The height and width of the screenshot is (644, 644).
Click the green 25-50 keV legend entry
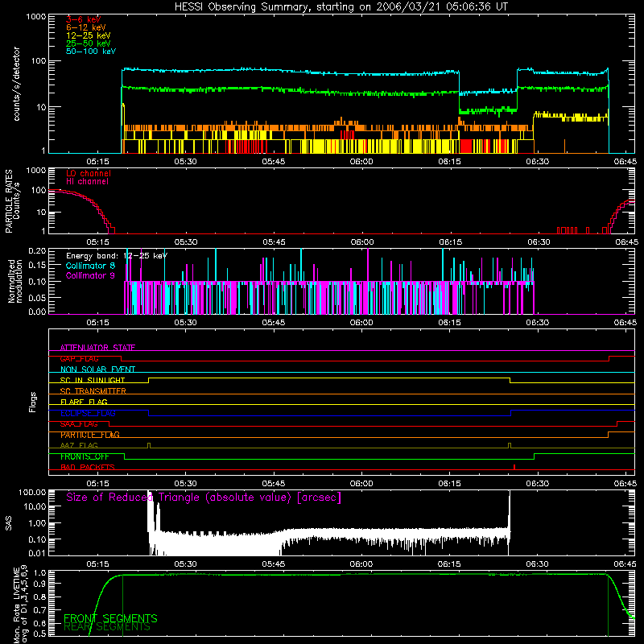click(89, 43)
